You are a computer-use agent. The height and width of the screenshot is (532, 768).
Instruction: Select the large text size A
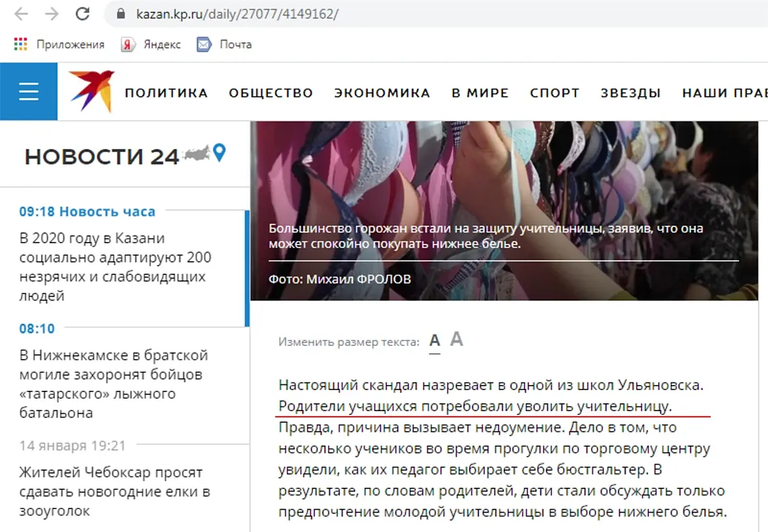(x=456, y=339)
